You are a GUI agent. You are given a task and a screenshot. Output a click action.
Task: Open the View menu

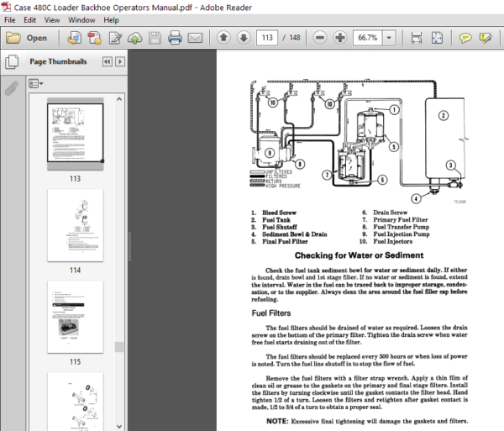pos(52,20)
